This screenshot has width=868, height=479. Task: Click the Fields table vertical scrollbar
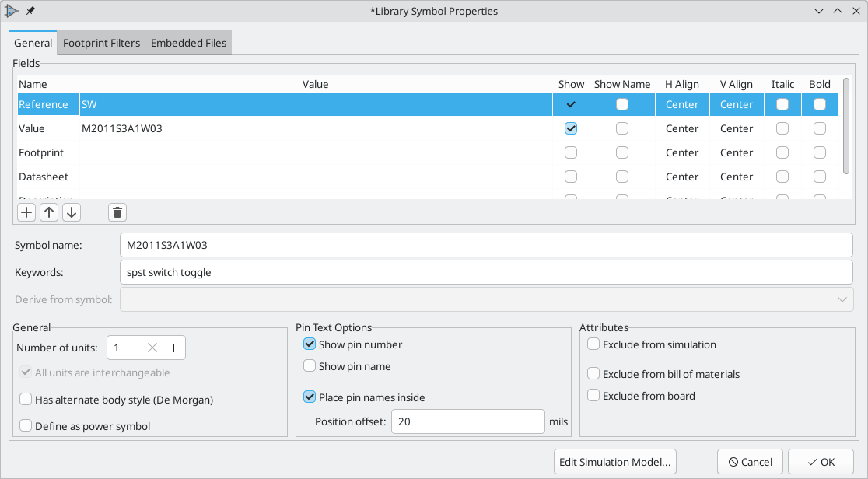(846, 126)
